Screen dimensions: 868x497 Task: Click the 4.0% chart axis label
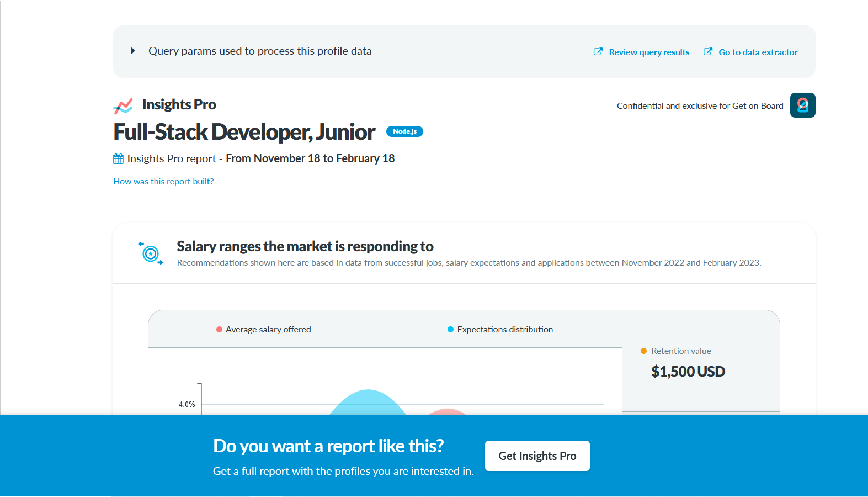coord(187,405)
